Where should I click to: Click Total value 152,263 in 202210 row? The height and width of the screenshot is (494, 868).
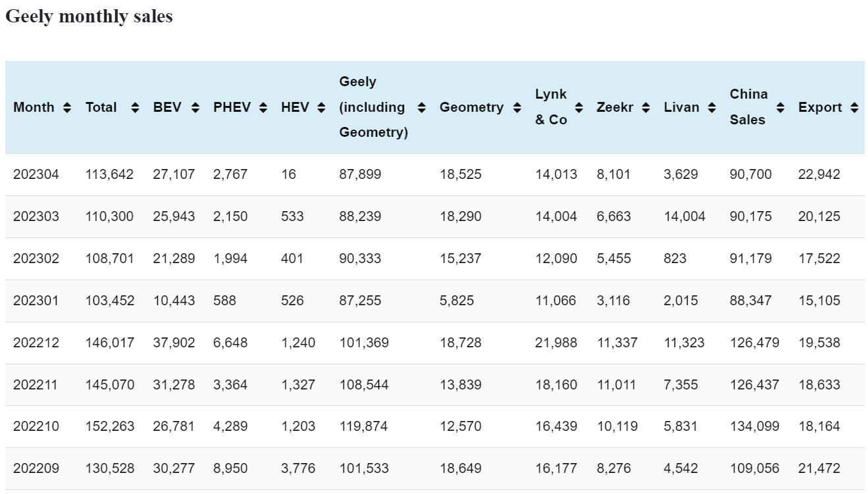pos(109,426)
